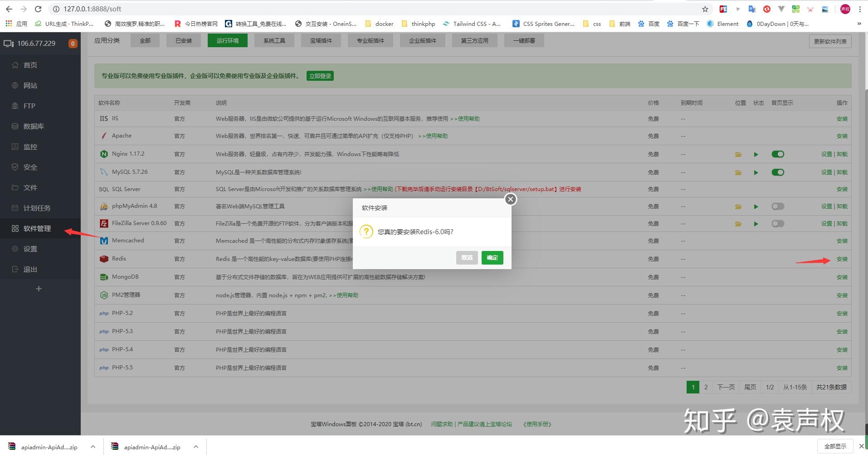Click 尾页 pagination button
The image size is (868, 457).
(750, 387)
